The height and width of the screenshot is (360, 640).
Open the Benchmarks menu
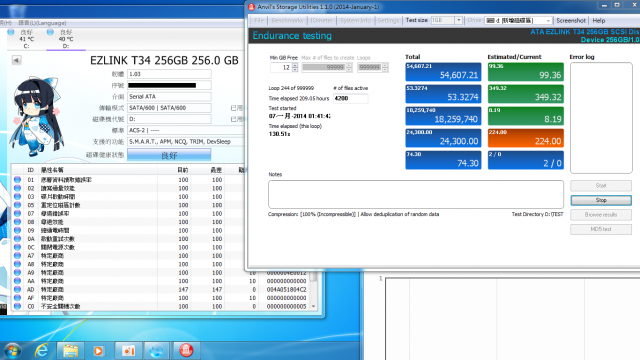(x=287, y=20)
